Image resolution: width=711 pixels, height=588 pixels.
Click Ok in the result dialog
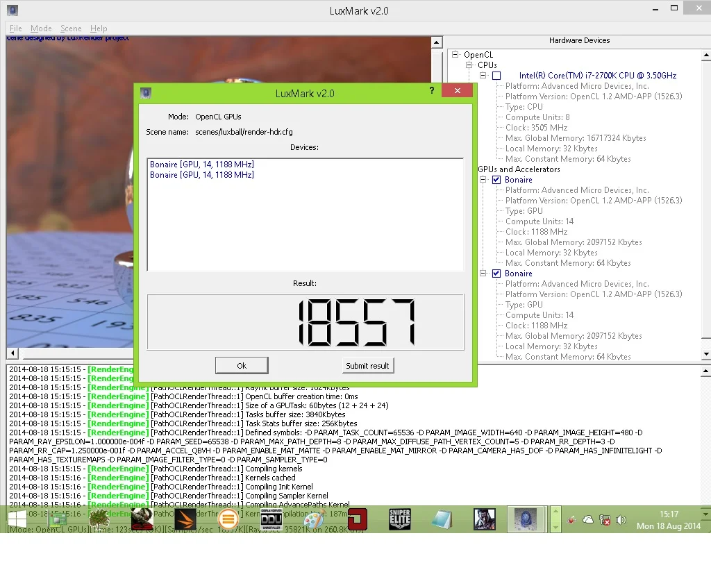coord(242,365)
